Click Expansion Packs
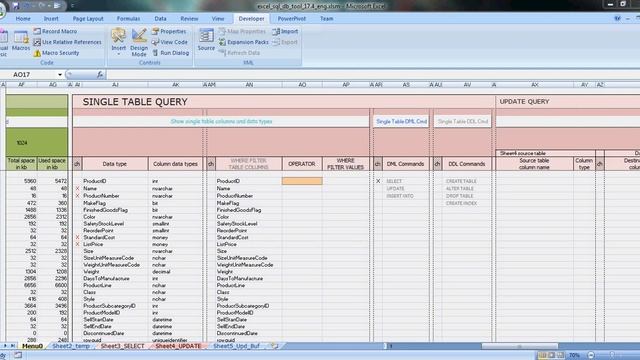 (x=244, y=42)
